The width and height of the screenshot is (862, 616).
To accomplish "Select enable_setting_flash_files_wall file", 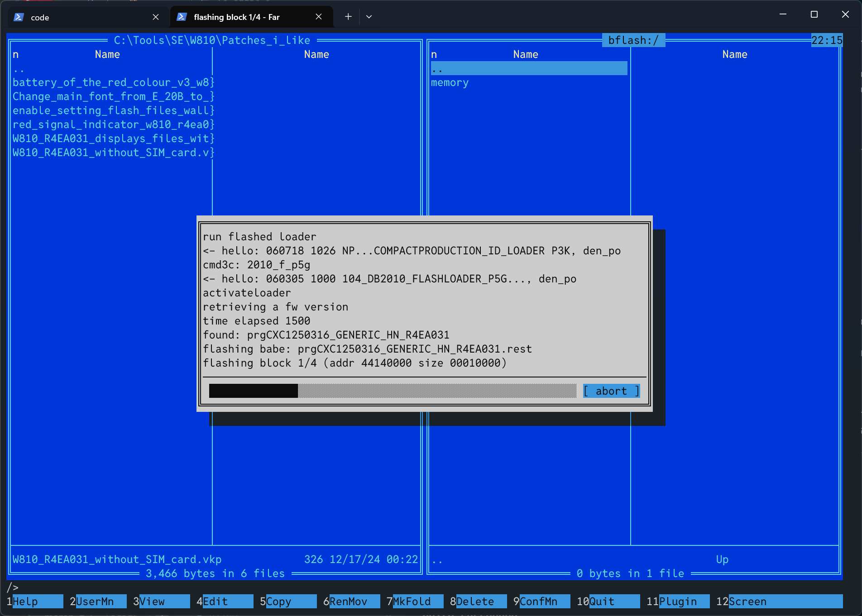I will [113, 110].
